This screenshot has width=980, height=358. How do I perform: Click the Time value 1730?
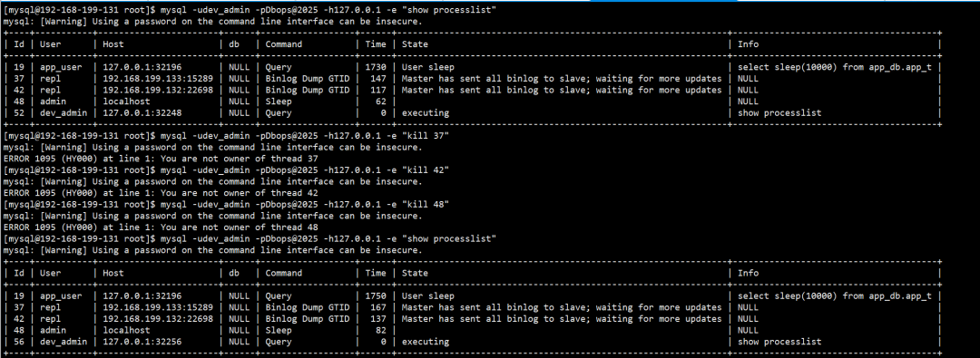[x=377, y=67]
